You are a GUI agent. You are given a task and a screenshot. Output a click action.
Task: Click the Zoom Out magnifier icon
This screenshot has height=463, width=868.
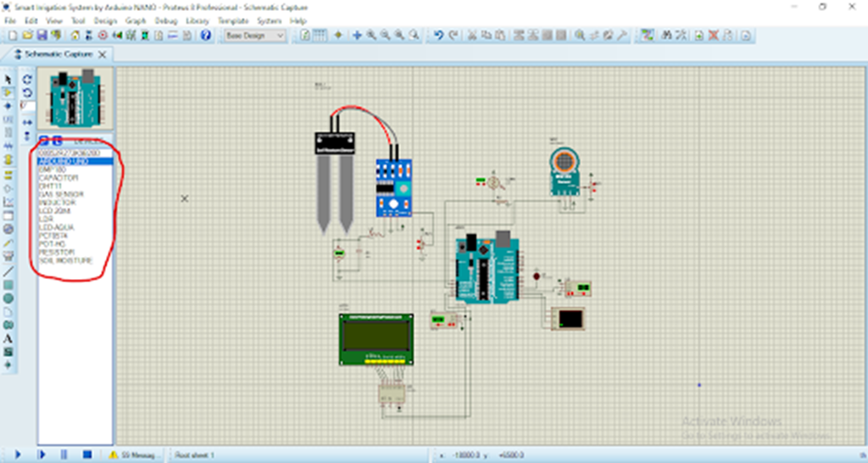(x=386, y=36)
